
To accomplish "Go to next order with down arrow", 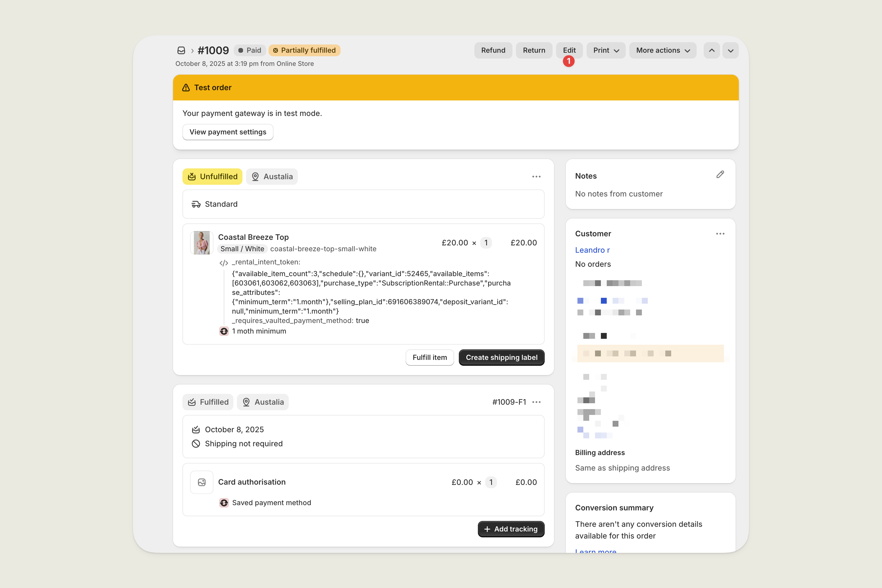I will tap(731, 50).
